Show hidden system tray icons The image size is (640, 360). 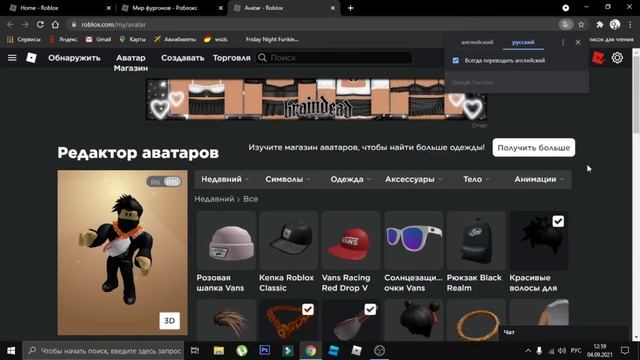tap(528, 351)
